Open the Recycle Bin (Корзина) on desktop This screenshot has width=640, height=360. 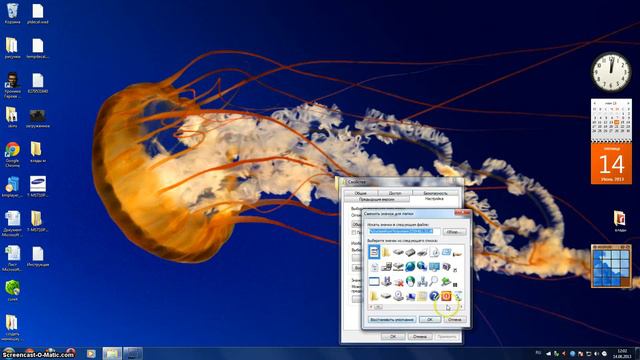point(13,14)
